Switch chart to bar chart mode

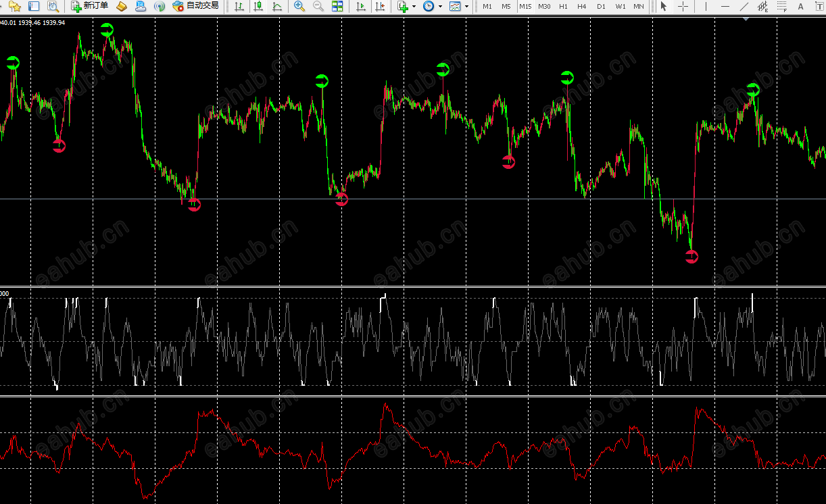point(239,6)
